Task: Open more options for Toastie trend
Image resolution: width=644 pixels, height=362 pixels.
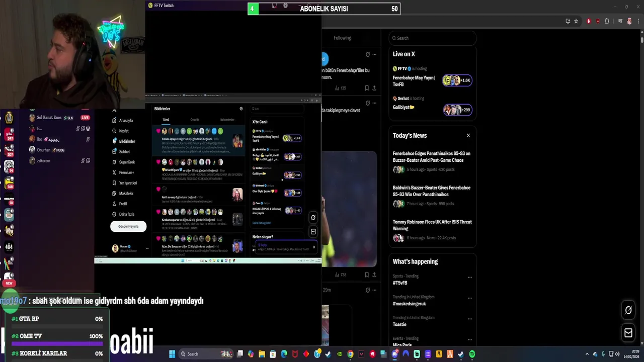Action: point(470,319)
